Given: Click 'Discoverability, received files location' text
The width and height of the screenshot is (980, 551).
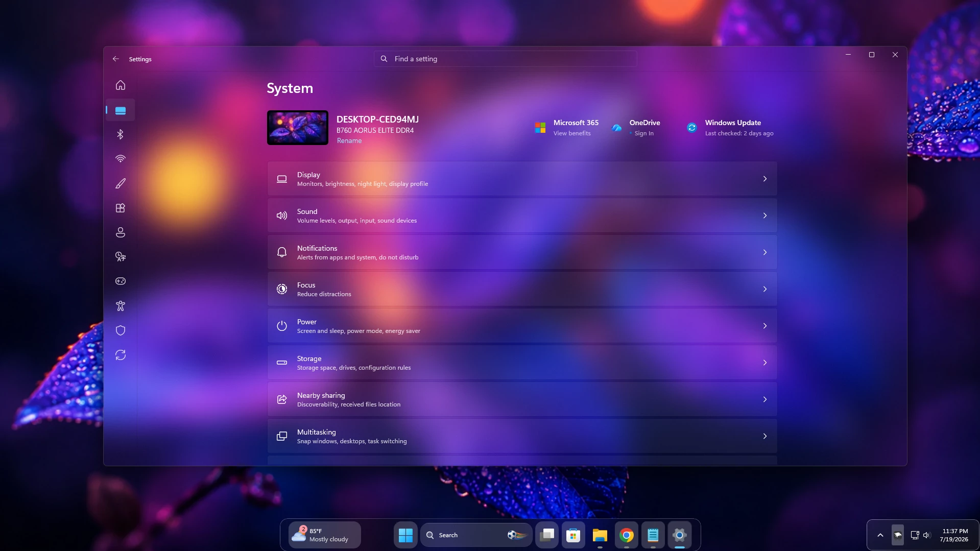Looking at the screenshot, I should point(349,404).
